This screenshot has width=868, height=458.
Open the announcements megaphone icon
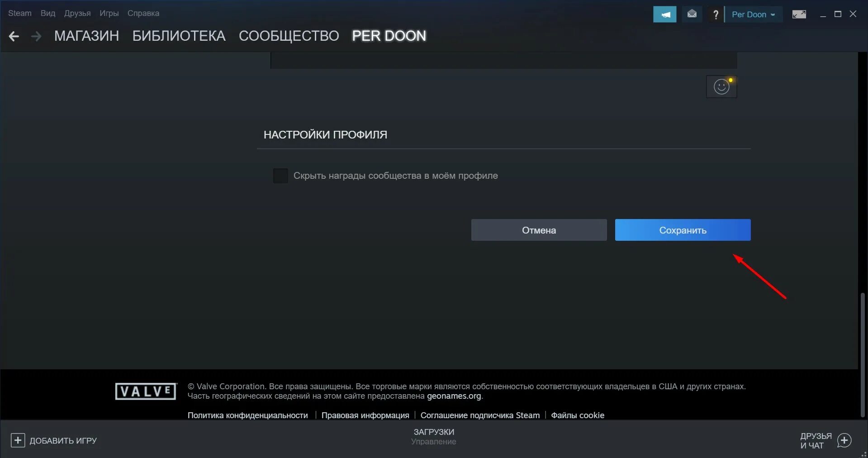tap(664, 14)
